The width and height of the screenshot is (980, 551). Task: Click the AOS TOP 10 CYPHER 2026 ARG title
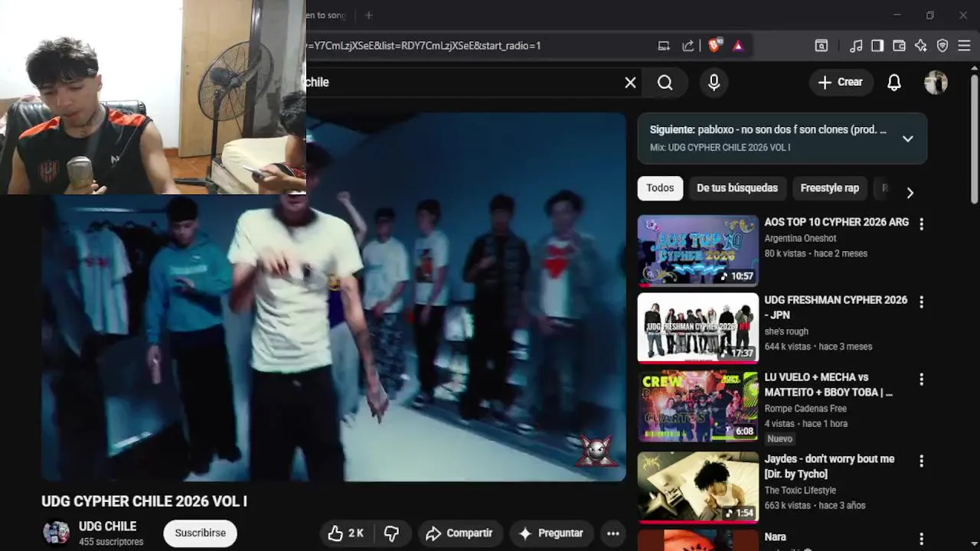click(x=837, y=222)
